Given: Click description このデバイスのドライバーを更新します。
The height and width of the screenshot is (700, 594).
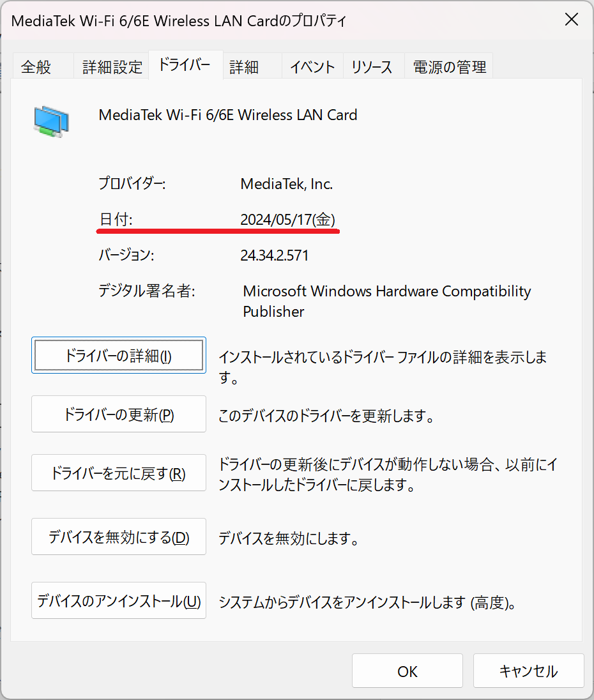Looking at the screenshot, I should pos(326,416).
